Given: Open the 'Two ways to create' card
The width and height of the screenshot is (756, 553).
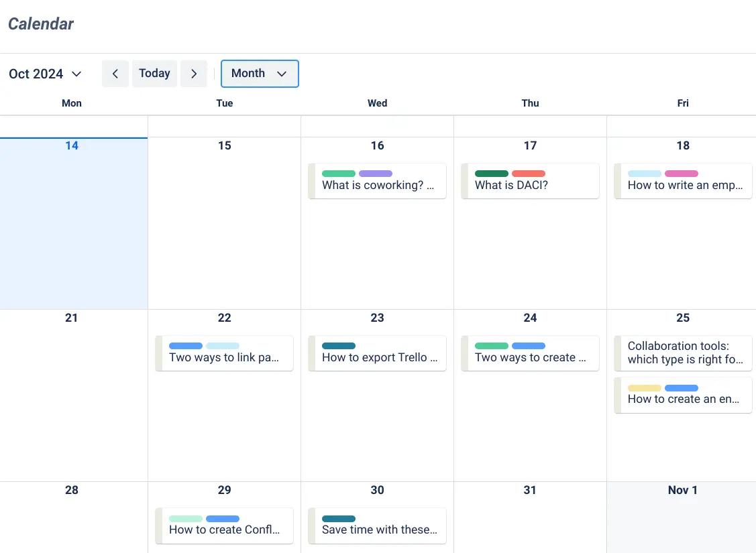Looking at the screenshot, I should [x=530, y=353].
